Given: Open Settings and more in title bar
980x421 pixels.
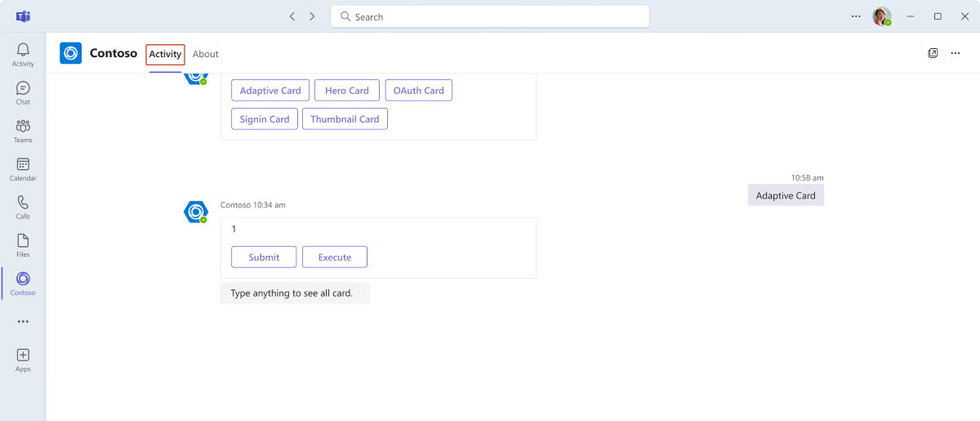Looking at the screenshot, I should pyautogui.click(x=856, y=16).
